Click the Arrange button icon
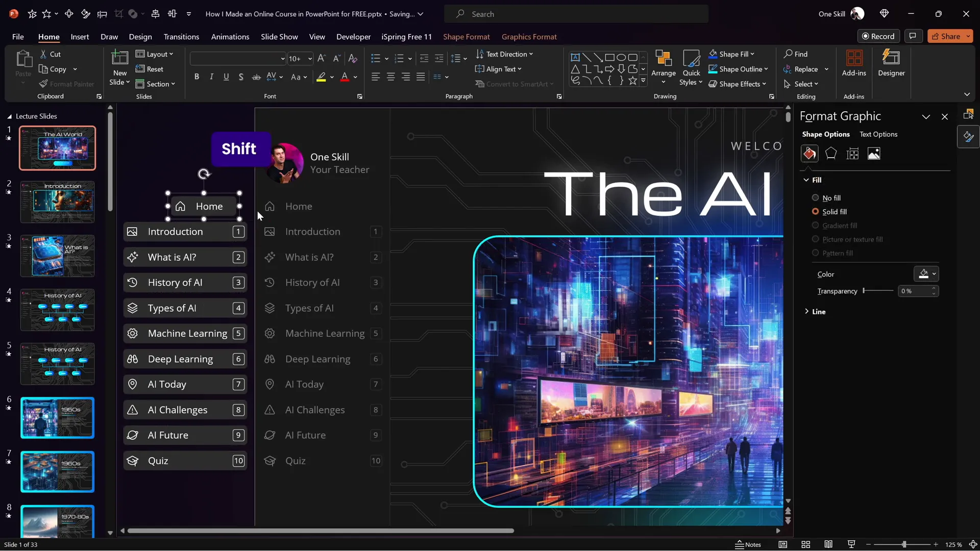980x551 pixels. 664,59
